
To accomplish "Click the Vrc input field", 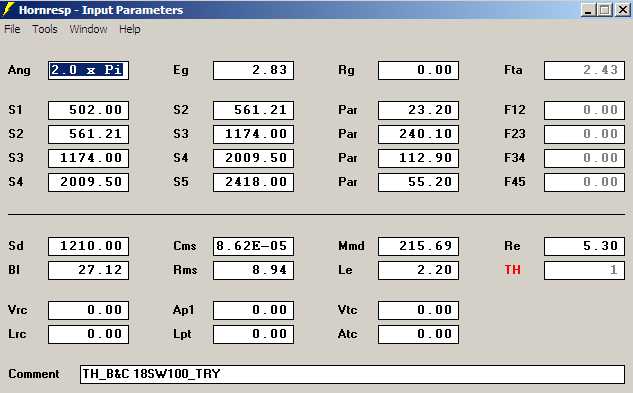I will coord(88,310).
